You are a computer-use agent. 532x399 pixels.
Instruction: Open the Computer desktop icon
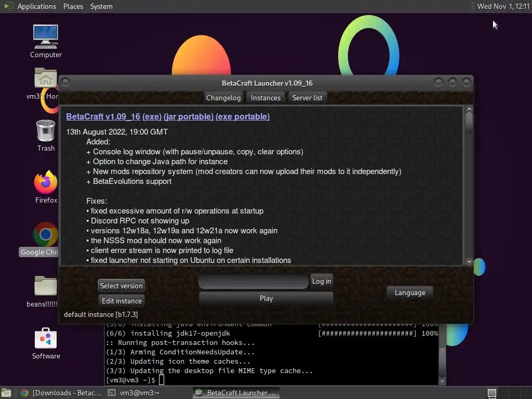tap(46, 41)
